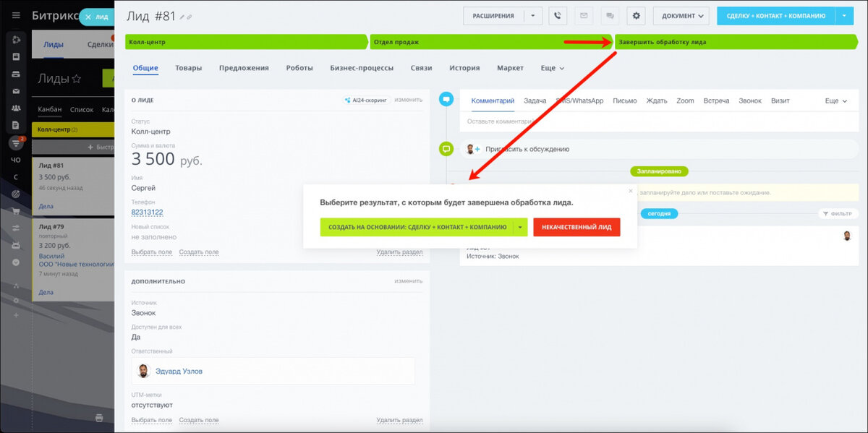Click the sidebar printer-like drive icon

click(16, 74)
